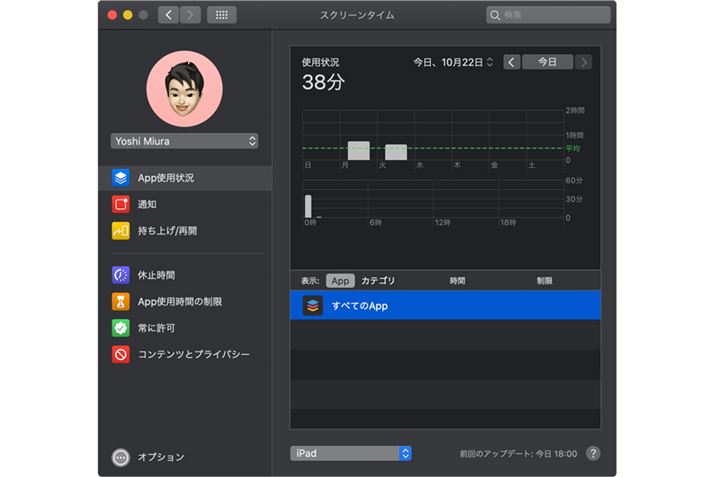Viewport: 715px width, 477px height.
Task: Open the iPad device dropdown
Action: coord(351,453)
